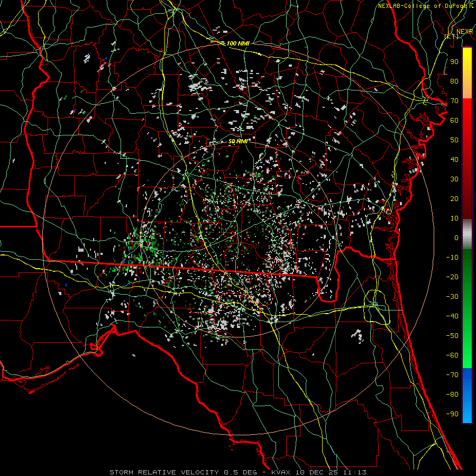Click the KVAX radar site identifier in the caption
This screenshot has width=476, height=476.
coord(281,472)
